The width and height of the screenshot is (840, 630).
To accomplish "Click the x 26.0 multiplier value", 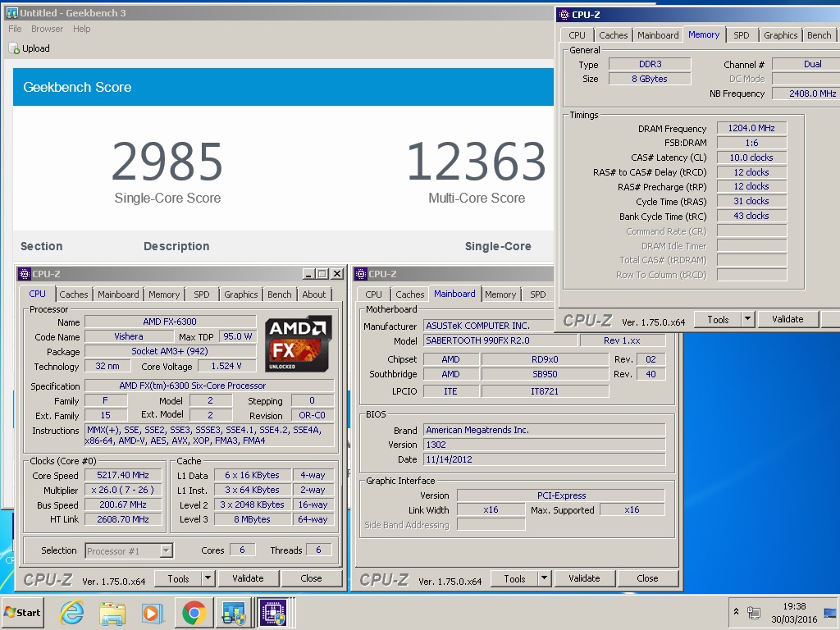I will tap(123, 491).
